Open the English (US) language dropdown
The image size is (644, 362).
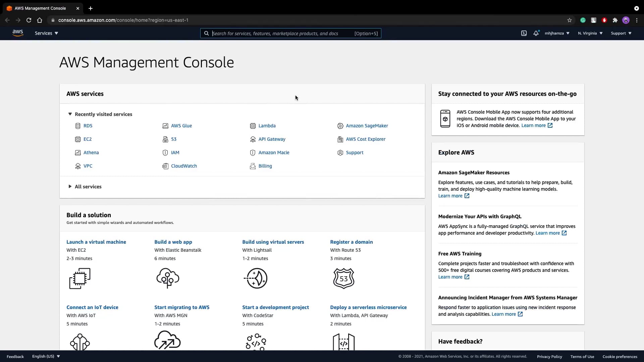pyautogui.click(x=46, y=356)
